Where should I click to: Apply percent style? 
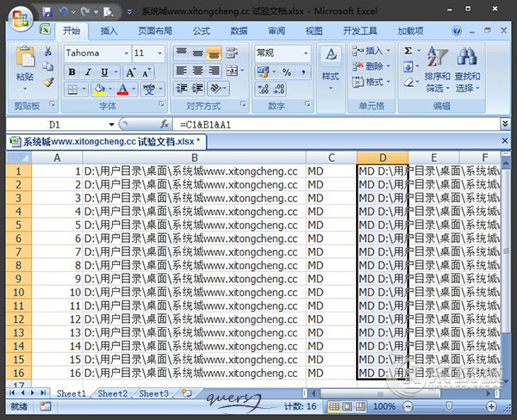click(x=287, y=72)
